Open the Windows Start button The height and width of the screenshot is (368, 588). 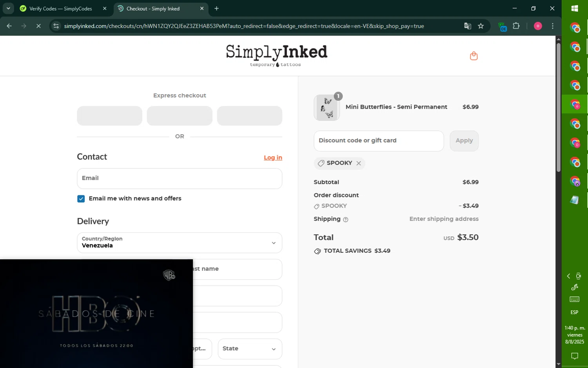pyautogui.click(x=575, y=8)
